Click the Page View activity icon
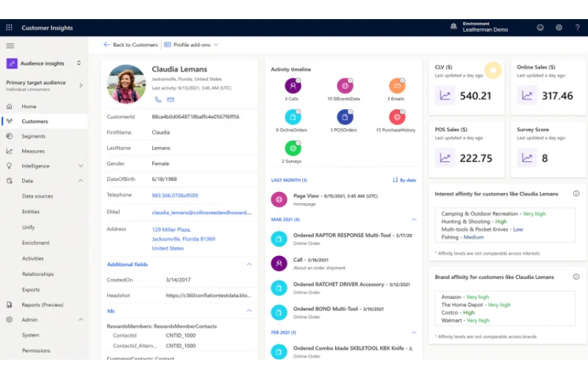 (x=279, y=199)
